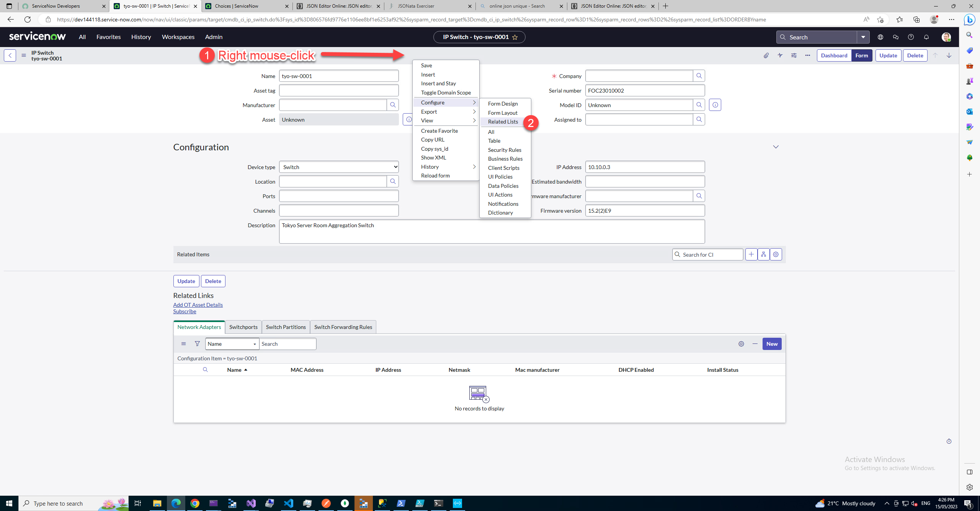Go to next record down arrow
Viewport: 980px width, 511px height.
coord(949,55)
